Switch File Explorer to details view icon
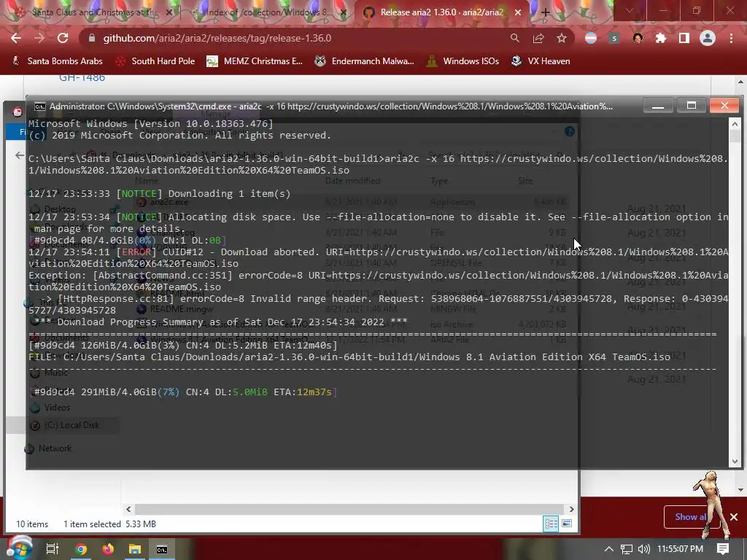The width and height of the screenshot is (747, 560). point(551,524)
